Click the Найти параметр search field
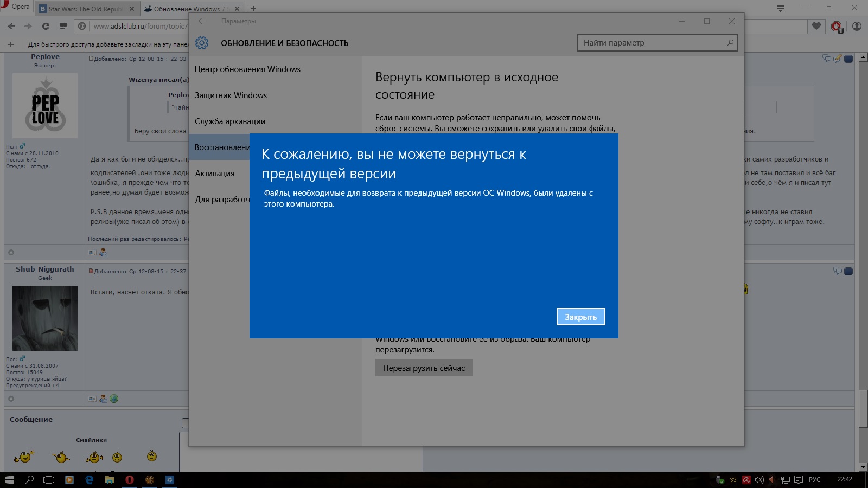 (x=651, y=43)
